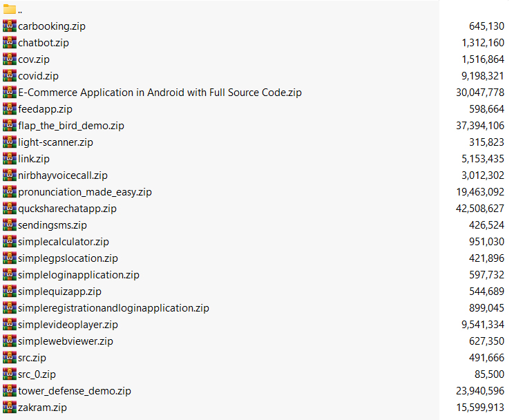Select the link.zip file entry
Image resolution: width=514 pixels, height=420 pixels.
coord(34,159)
